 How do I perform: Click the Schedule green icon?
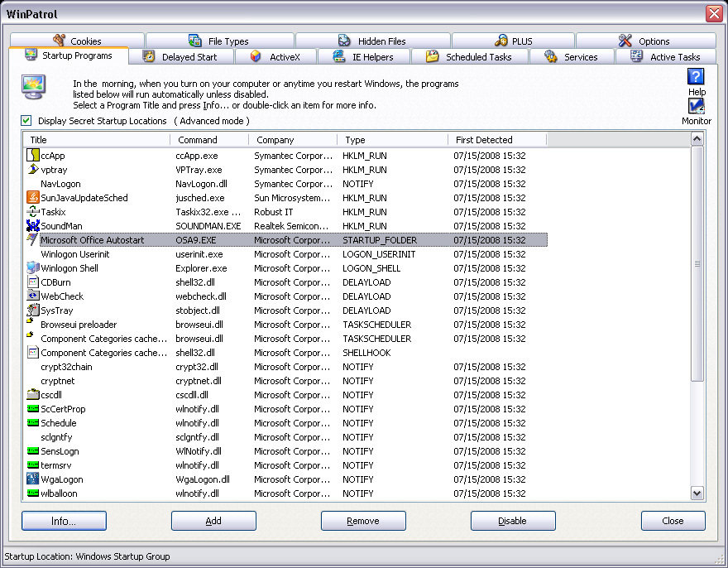[x=32, y=422]
